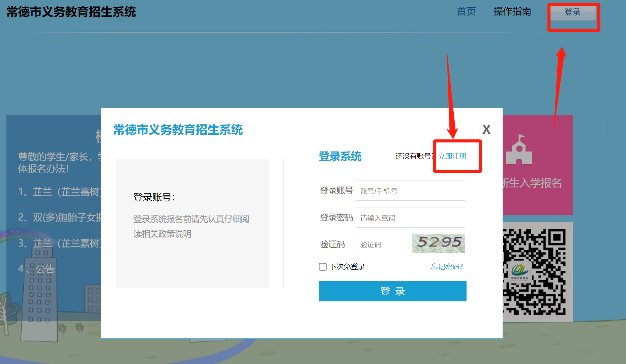This screenshot has height=364, width=626.
Task: Click the 常德市义务教育招生系统 header title
Action: (x=71, y=12)
